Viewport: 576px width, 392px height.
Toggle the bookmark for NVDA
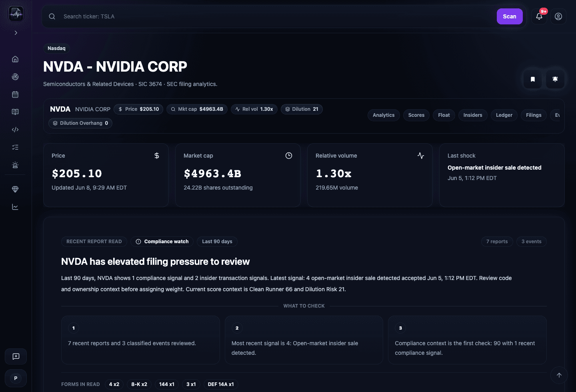point(533,79)
